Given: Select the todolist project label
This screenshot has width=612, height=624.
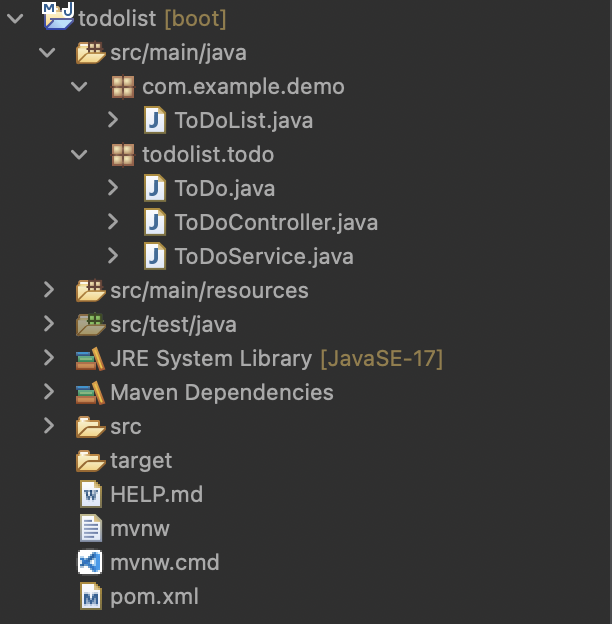Looking at the screenshot, I should 117,19.
